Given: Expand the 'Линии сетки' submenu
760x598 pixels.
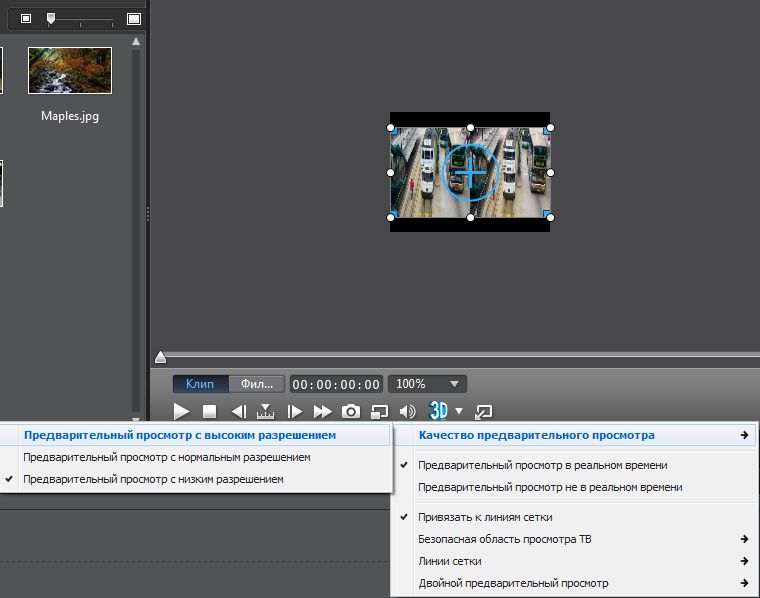Looking at the screenshot, I should click(x=450, y=561).
